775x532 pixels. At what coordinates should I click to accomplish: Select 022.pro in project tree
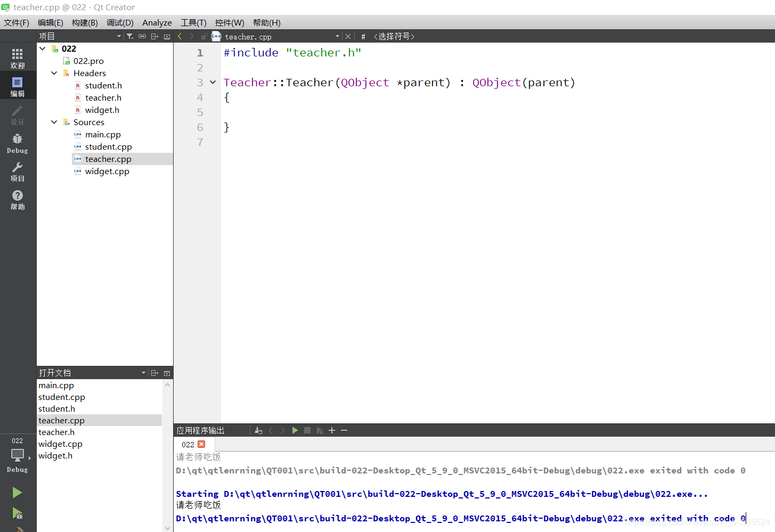tap(88, 61)
